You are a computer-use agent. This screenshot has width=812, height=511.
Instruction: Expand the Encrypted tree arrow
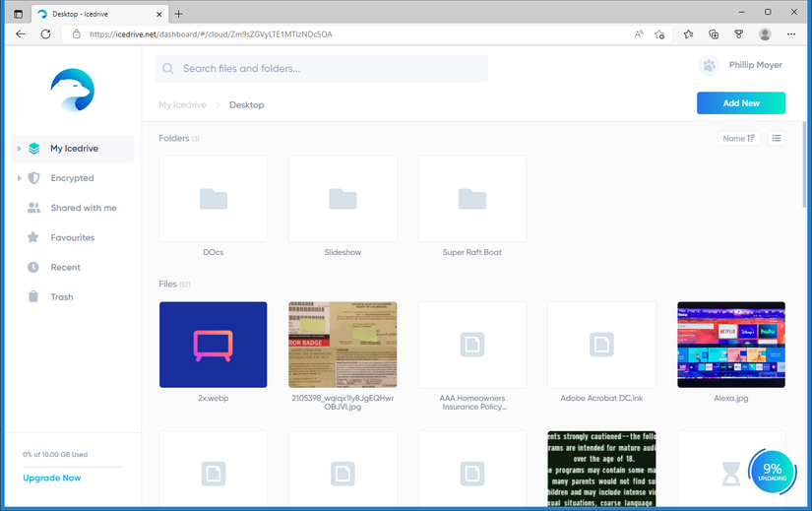(19, 178)
